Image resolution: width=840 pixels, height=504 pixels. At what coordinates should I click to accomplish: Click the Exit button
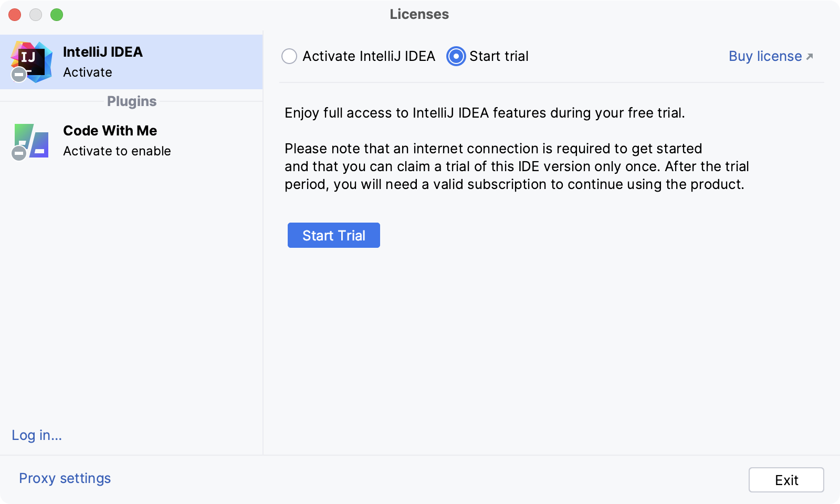[786, 480]
